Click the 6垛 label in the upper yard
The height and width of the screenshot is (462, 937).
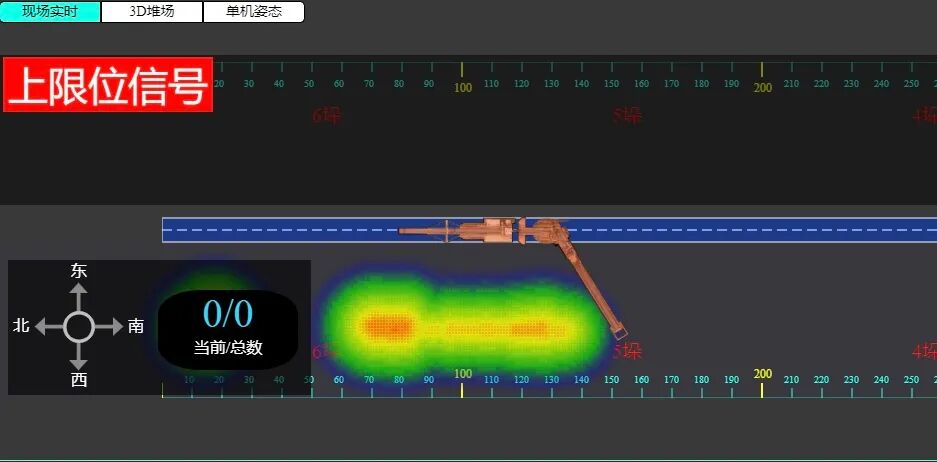[x=327, y=115]
